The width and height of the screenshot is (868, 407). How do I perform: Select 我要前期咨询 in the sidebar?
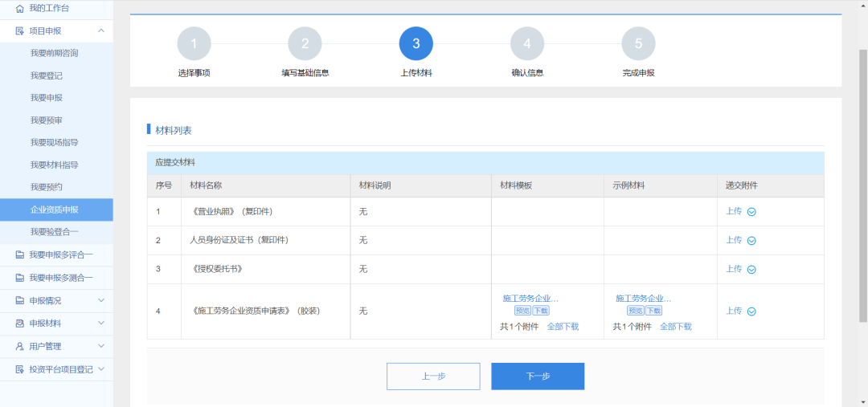point(54,53)
